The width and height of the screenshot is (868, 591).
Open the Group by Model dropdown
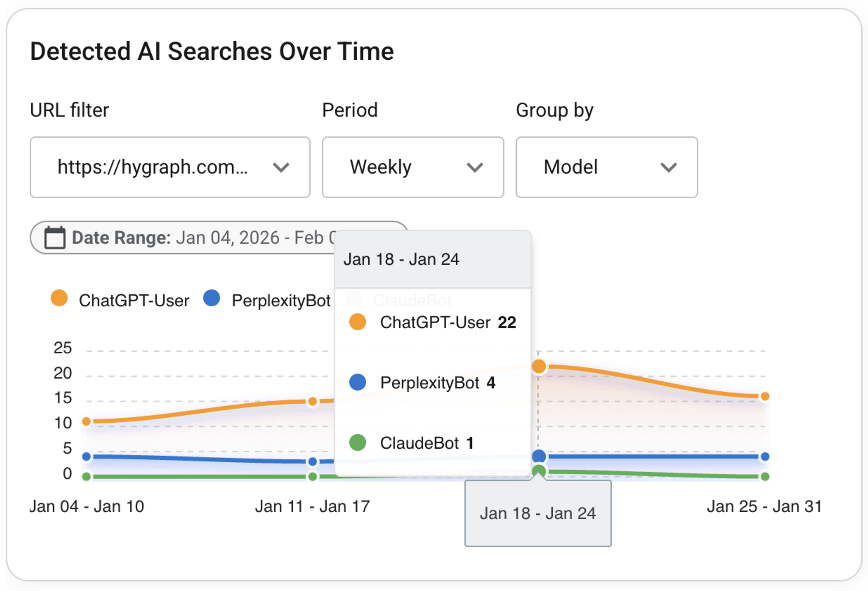[x=606, y=167]
